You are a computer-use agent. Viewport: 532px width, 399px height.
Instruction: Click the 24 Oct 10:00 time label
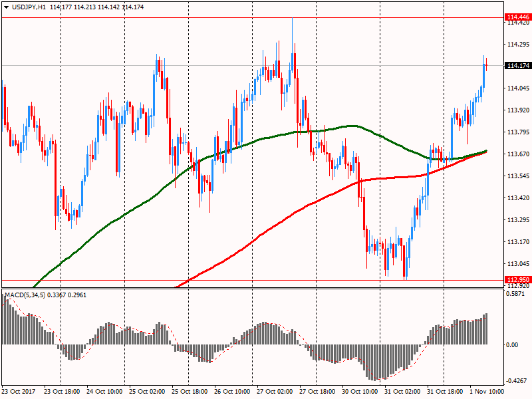pos(104,392)
